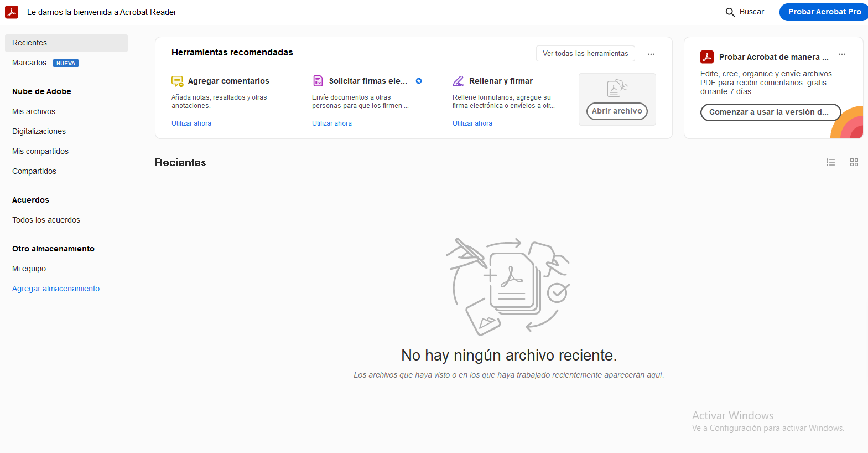Screen dimensions: 868x453
Task: Switch Recientes to list view
Action: tap(830, 162)
